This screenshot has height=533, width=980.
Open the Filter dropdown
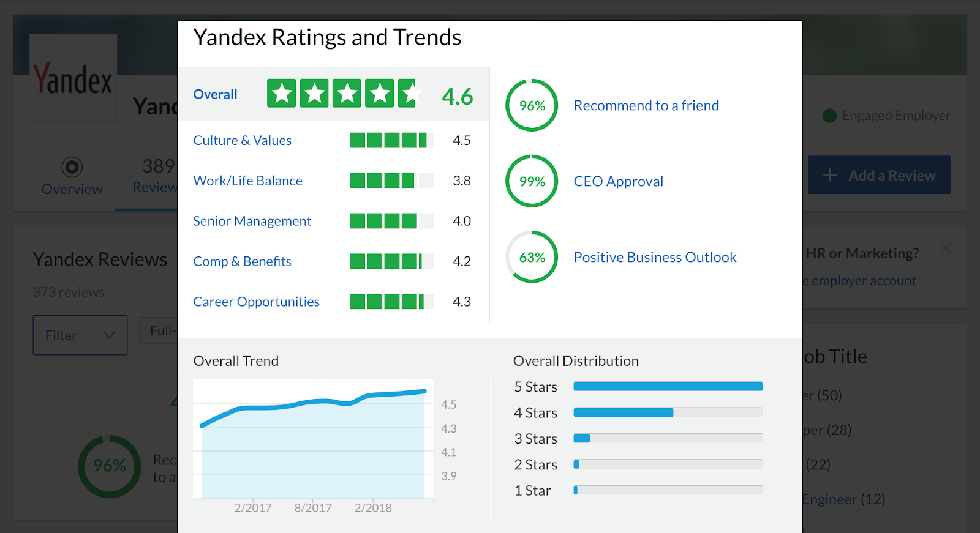80,335
